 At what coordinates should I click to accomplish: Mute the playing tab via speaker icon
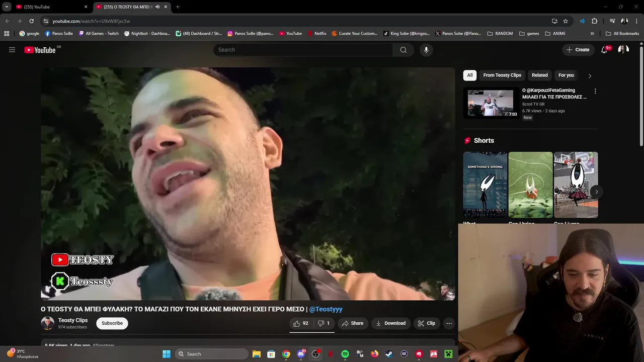pos(157,7)
